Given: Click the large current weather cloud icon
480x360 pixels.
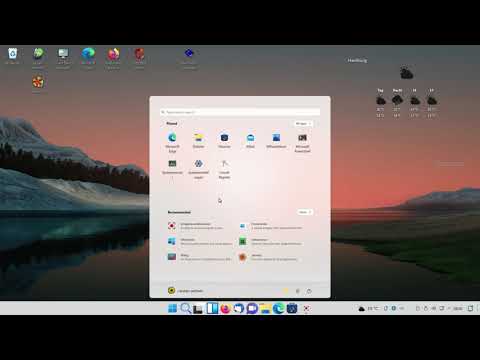Looking at the screenshot, I should pos(406,73).
